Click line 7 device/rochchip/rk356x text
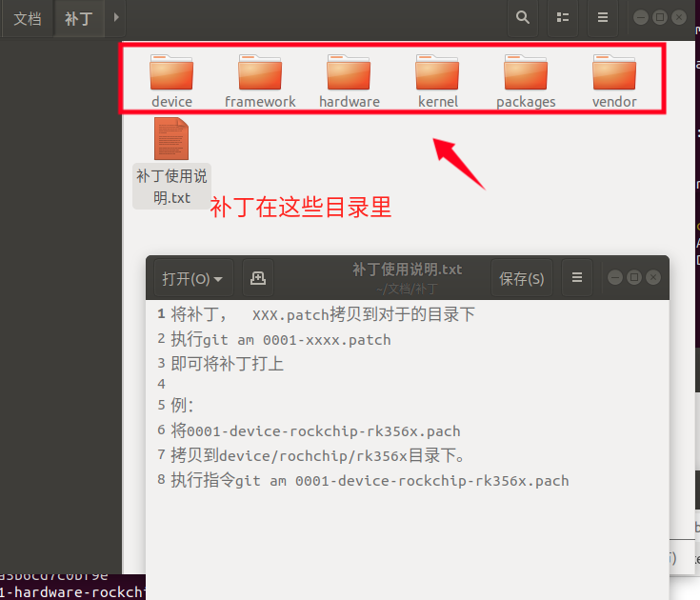Screen dimensions: 700x600 click(x=317, y=455)
